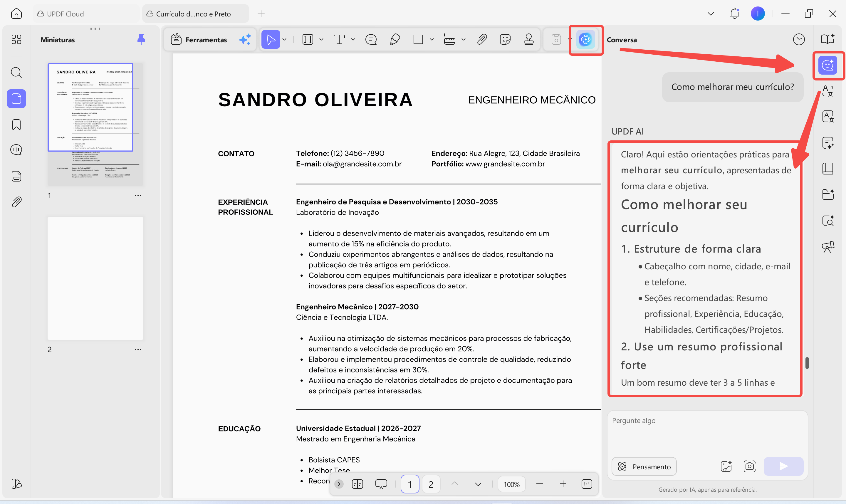
Task: Open the sticker tool
Action: tap(505, 39)
